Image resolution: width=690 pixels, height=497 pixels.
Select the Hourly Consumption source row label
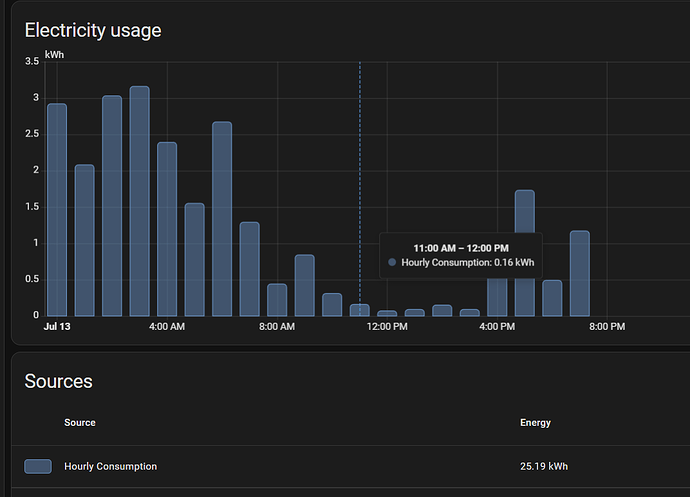110,466
